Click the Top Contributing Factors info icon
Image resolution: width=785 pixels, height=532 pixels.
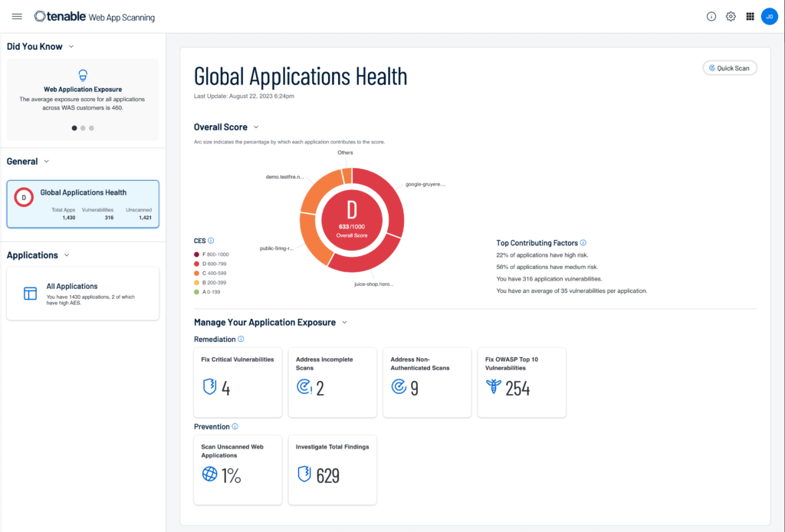[583, 243]
